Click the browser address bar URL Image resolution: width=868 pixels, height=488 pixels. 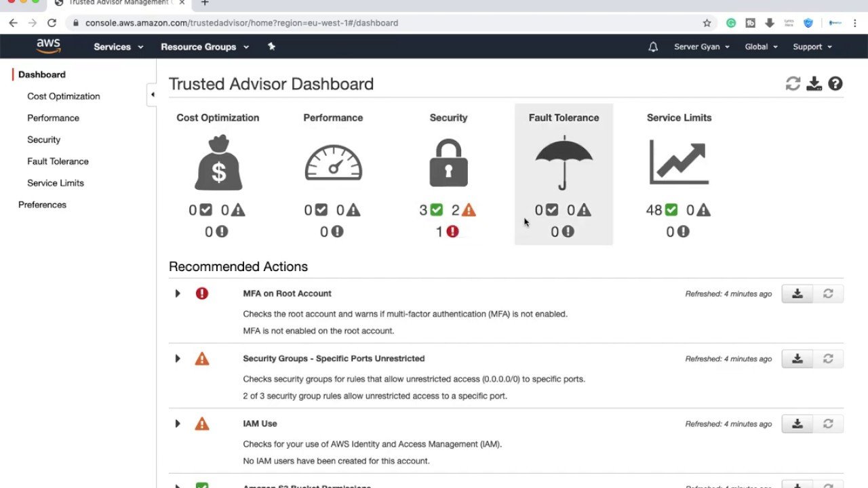point(241,23)
